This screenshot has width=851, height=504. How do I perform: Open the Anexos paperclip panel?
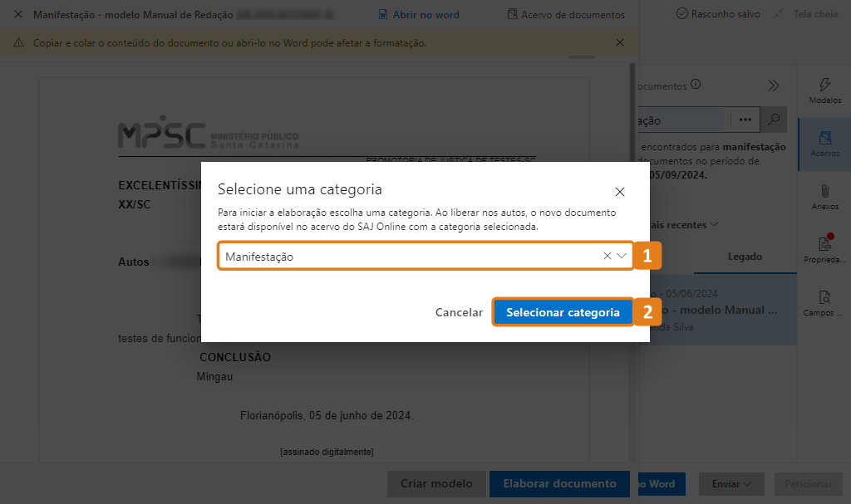pyautogui.click(x=824, y=197)
